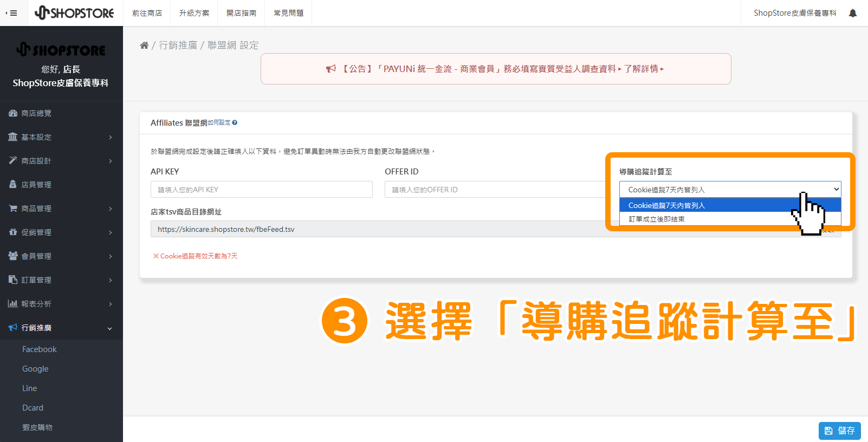Select 訂單成立後即結束 option
868x442 pixels.
pyautogui.click(x=657, y=219)
